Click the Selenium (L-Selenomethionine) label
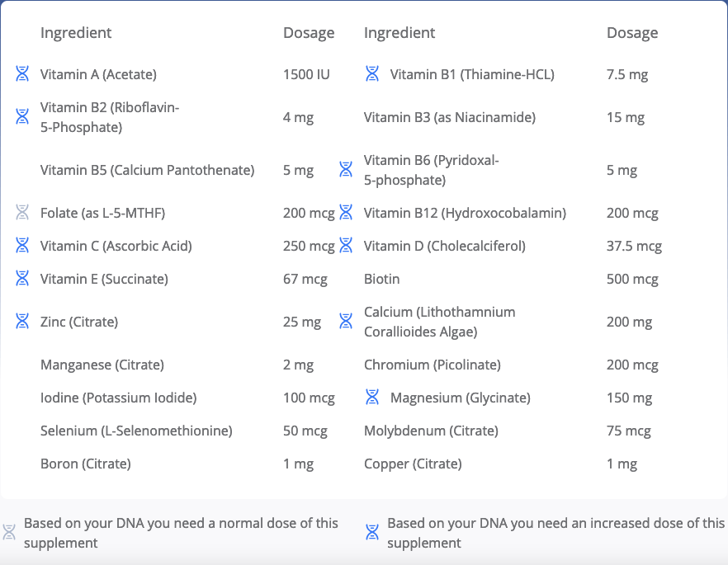Image resolution: width=728 pixels, height=565 pixels. pyautogui.click(x=136, y=431)
